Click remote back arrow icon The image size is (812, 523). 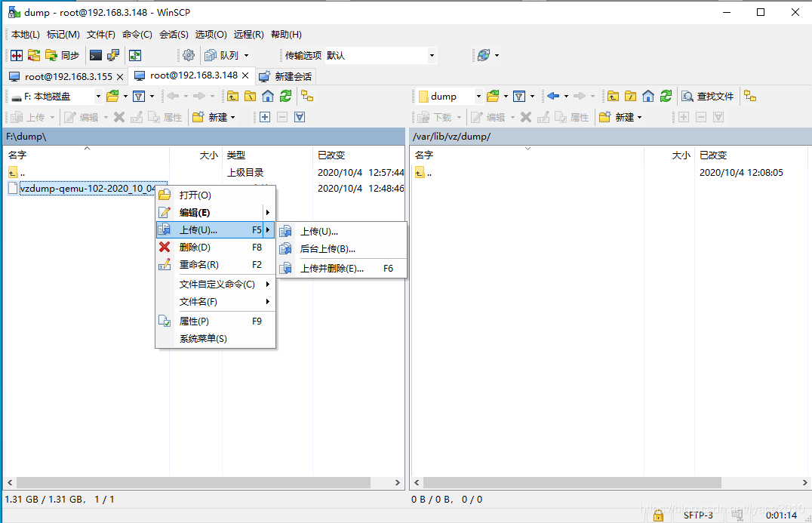click(x=553, y=97)
